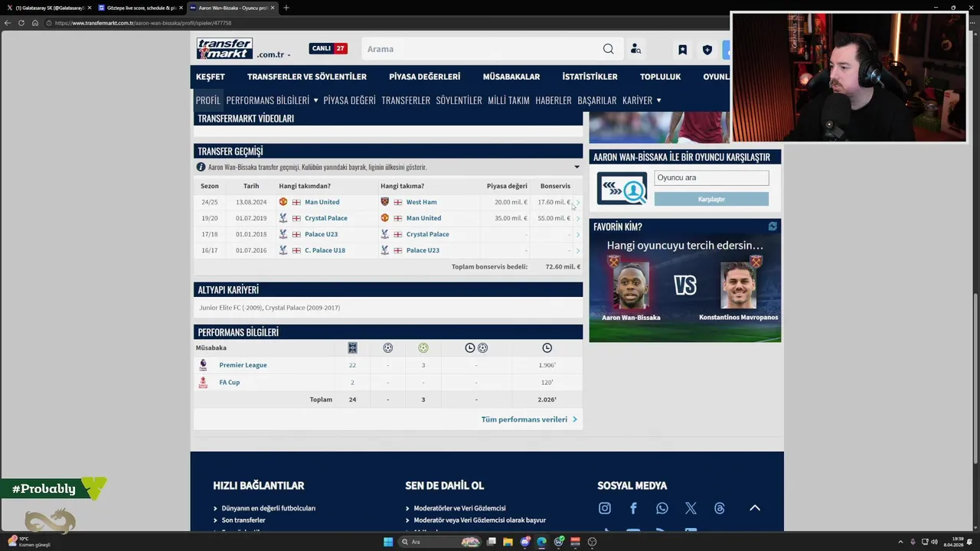980x551 pixels.
Task: Open PİYASA DEĞERLERİ menu
Action: coord(424,77)
